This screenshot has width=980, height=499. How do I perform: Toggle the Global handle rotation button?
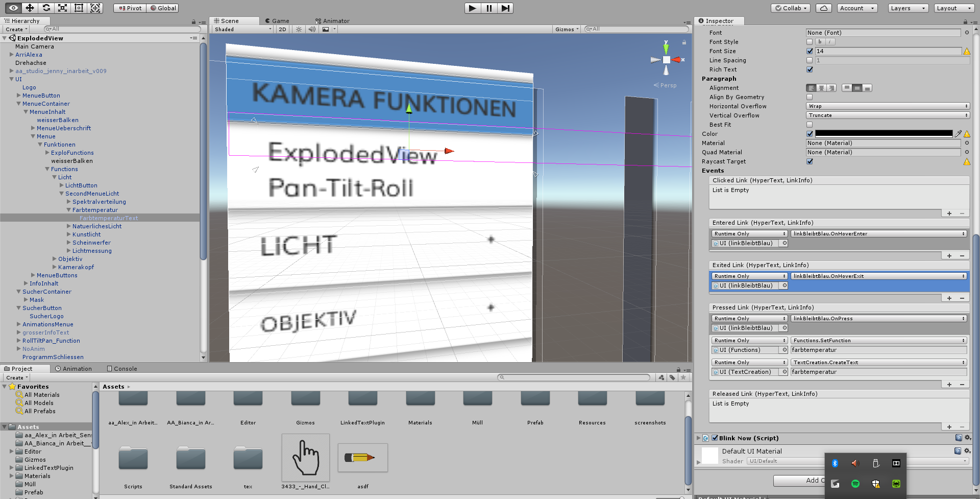[163, 8]
